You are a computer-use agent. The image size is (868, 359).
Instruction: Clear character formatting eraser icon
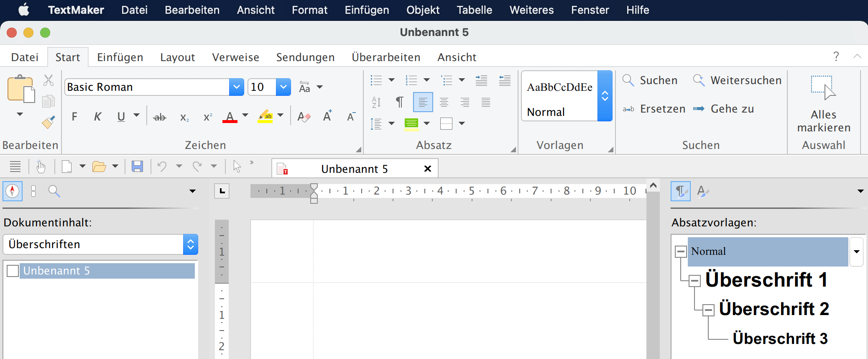click(x=304, y=117)
